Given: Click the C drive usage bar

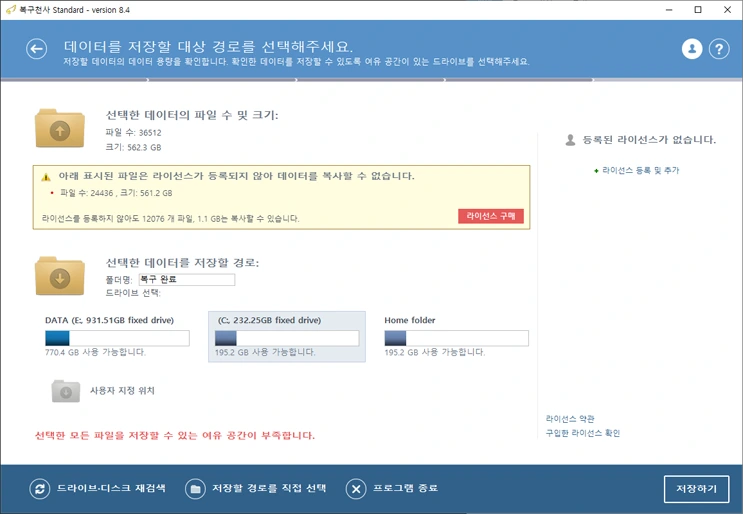Looking at the screenshot, I should pos(287,338).
